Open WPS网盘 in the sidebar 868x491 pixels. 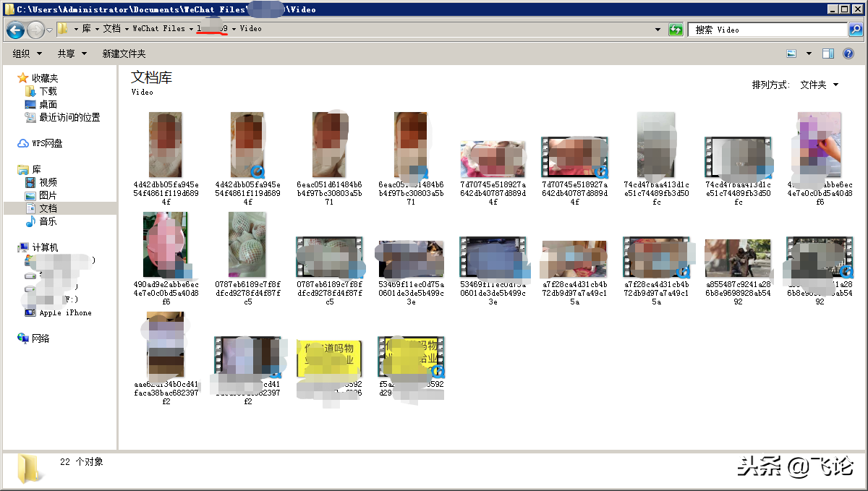(x=47, y=143)
